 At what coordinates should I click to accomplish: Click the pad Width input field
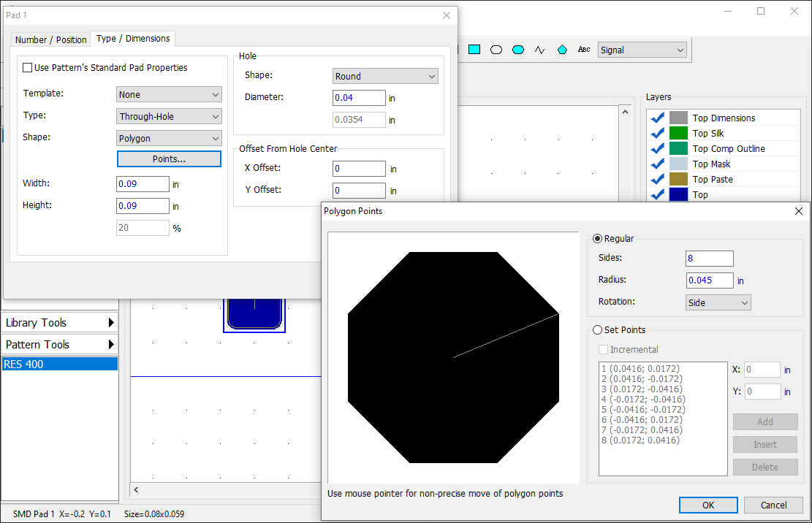[143, 184]
